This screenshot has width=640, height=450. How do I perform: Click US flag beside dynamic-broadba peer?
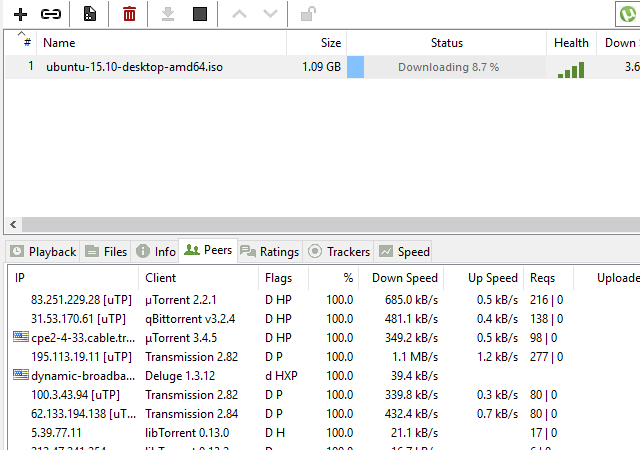point(21,374)
